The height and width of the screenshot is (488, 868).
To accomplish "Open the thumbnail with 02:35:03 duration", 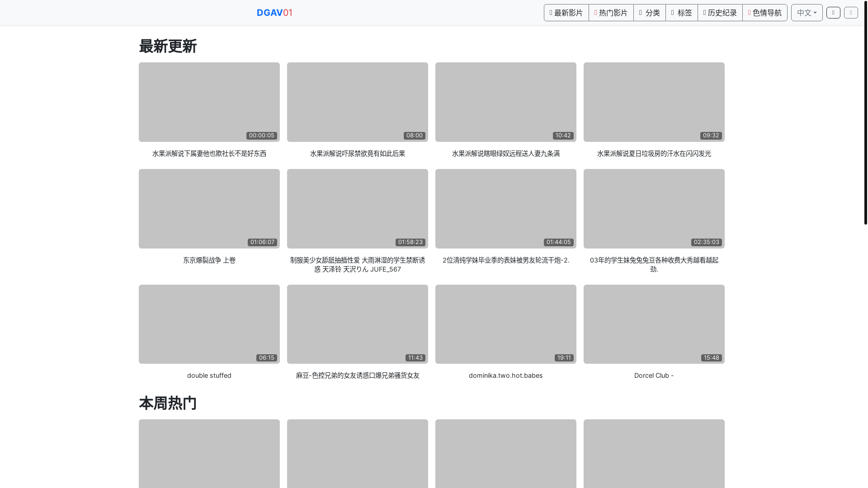I will tap(654, 209).
